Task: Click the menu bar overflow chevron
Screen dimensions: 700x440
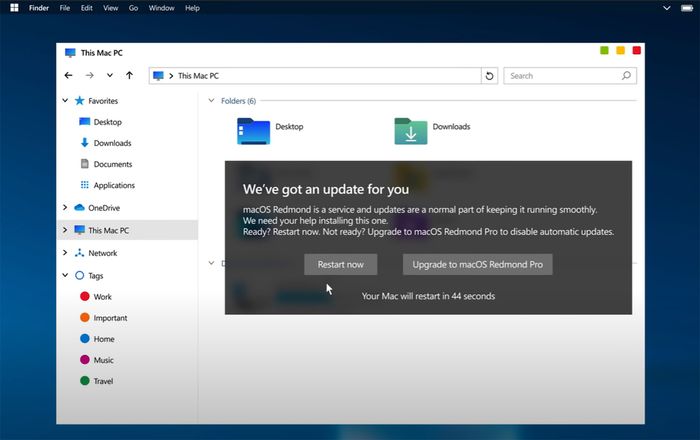Action: point(667,8)
